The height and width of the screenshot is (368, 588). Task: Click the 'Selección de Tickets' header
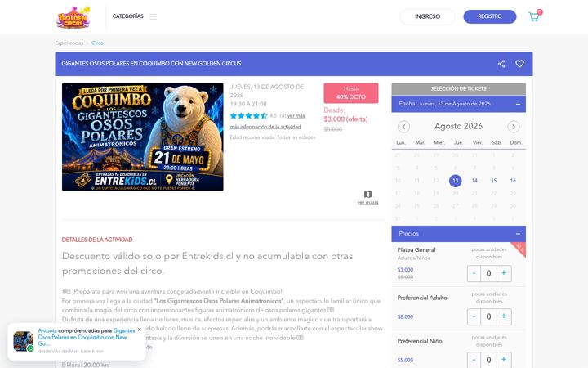click(459, 89)
